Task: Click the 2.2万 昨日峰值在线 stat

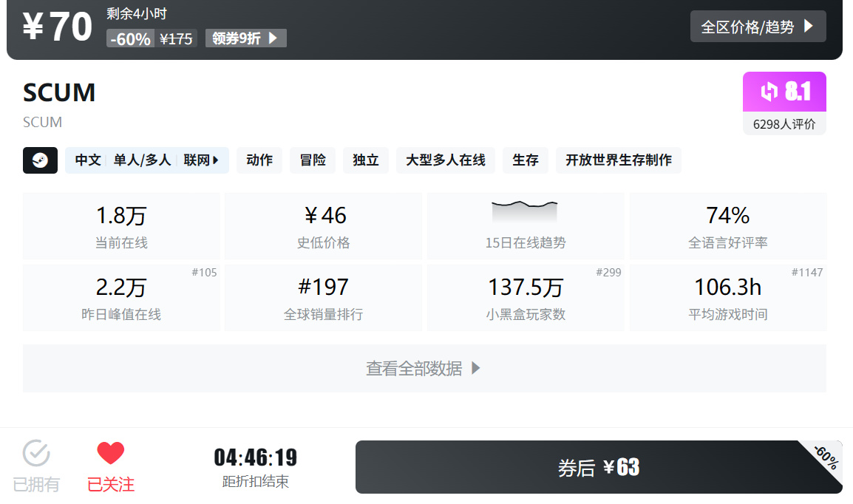Action: click(x=121, y=297)
